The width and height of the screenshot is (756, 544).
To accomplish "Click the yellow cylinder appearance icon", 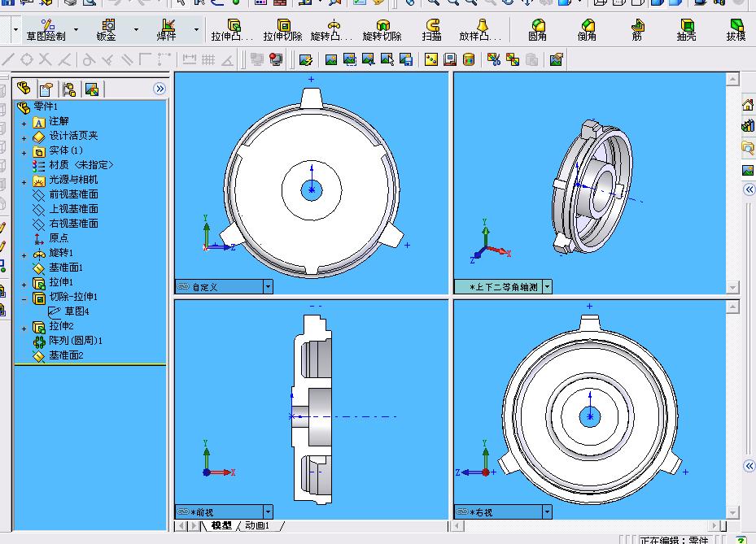I will click(x=469, y=59).
